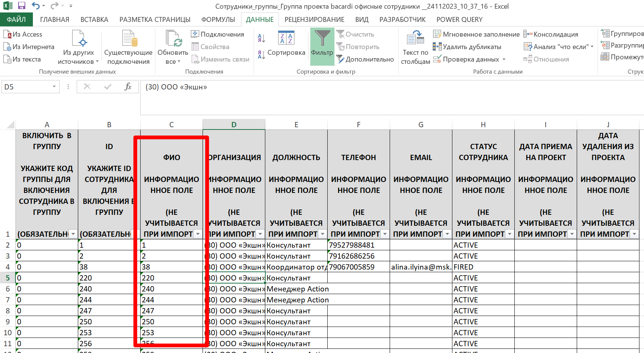
Task: Sort descending Я to А
Action: point(261,55)
